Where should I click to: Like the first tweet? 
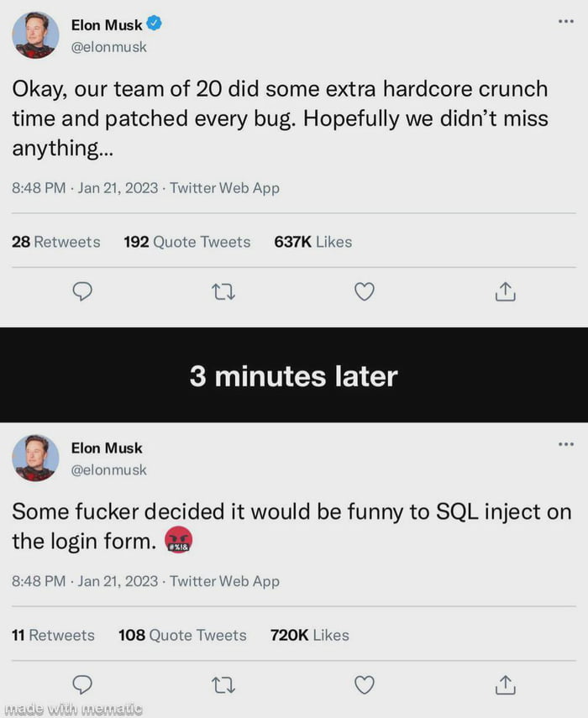click(365, 291)
